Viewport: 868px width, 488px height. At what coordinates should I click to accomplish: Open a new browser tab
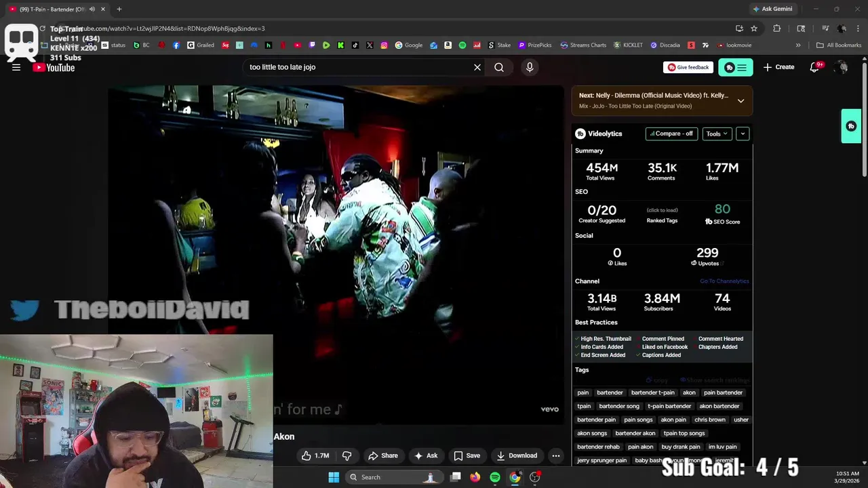click(119, 9)
